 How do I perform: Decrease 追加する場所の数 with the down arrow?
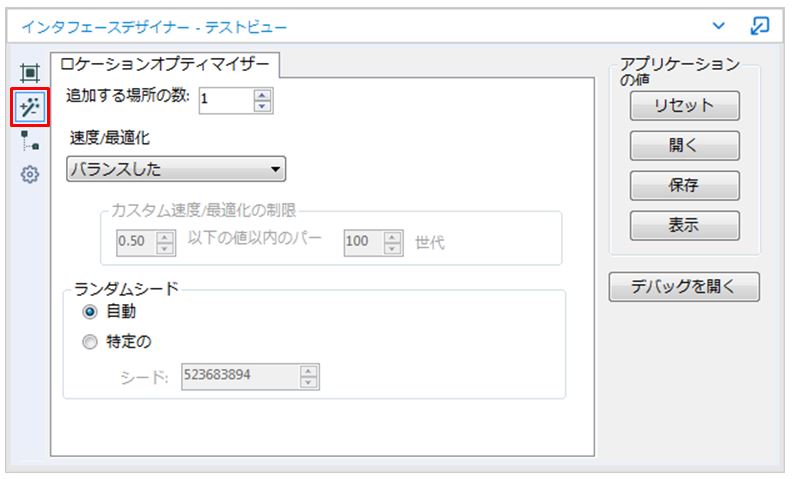pos(263,104)
